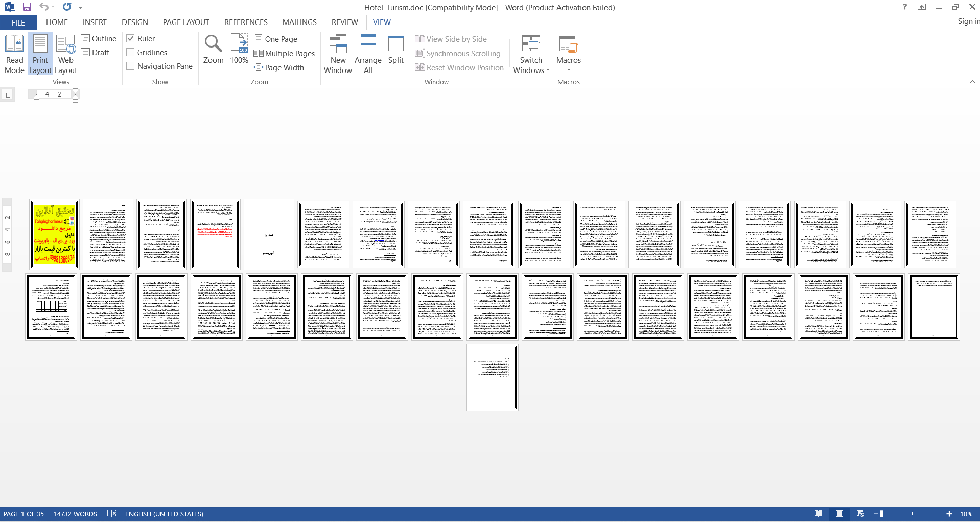Enable the Navigation Pane checkbox
The height and width of the screenshot is (522, 980).
pyautogui.click(x=130, y=66)
